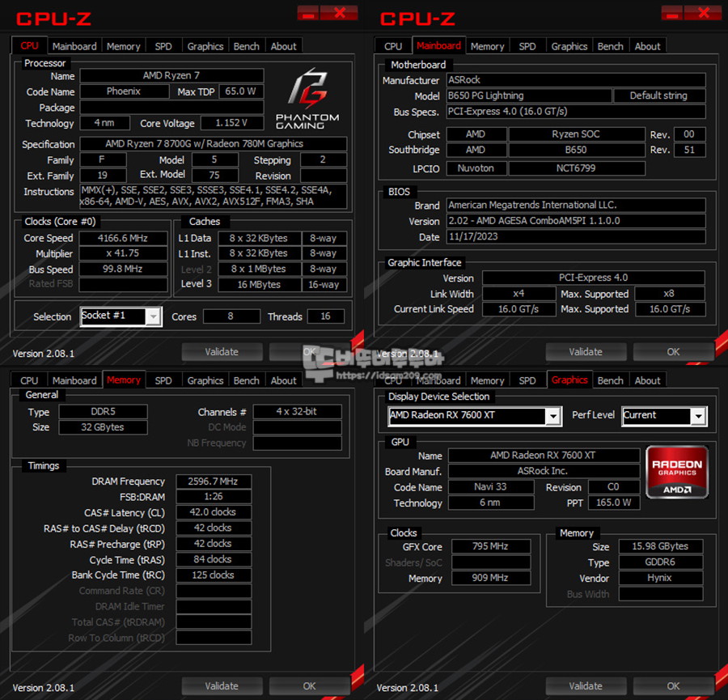The image size is (728, 700).
Task: Click the memory Type value DDR5
Action: (x=103, y=412)
